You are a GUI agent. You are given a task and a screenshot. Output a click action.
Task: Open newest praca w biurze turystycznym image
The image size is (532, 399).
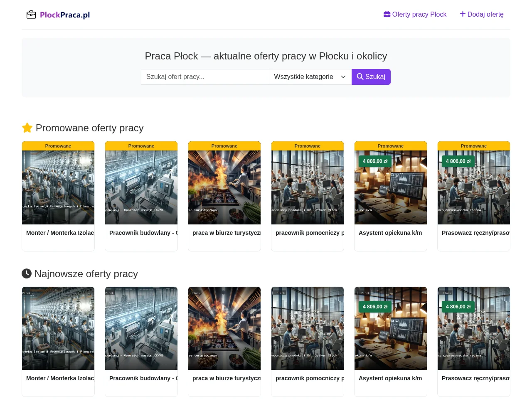coord(224,328)
